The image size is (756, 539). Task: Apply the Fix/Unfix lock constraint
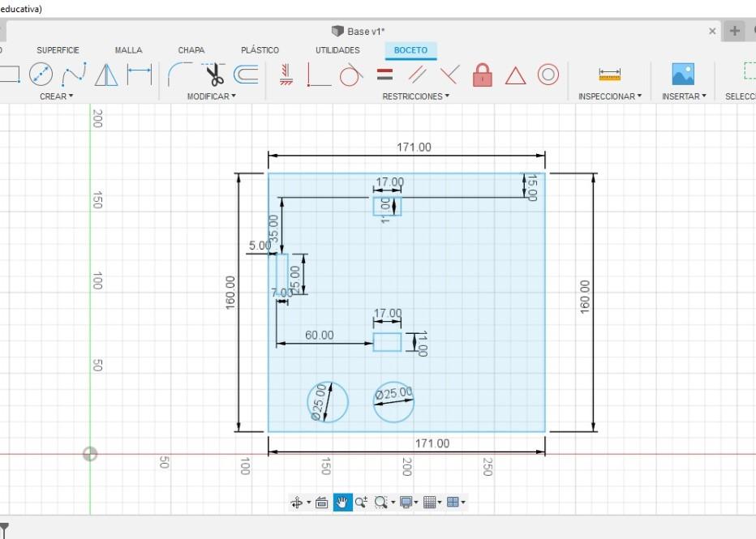483,75
